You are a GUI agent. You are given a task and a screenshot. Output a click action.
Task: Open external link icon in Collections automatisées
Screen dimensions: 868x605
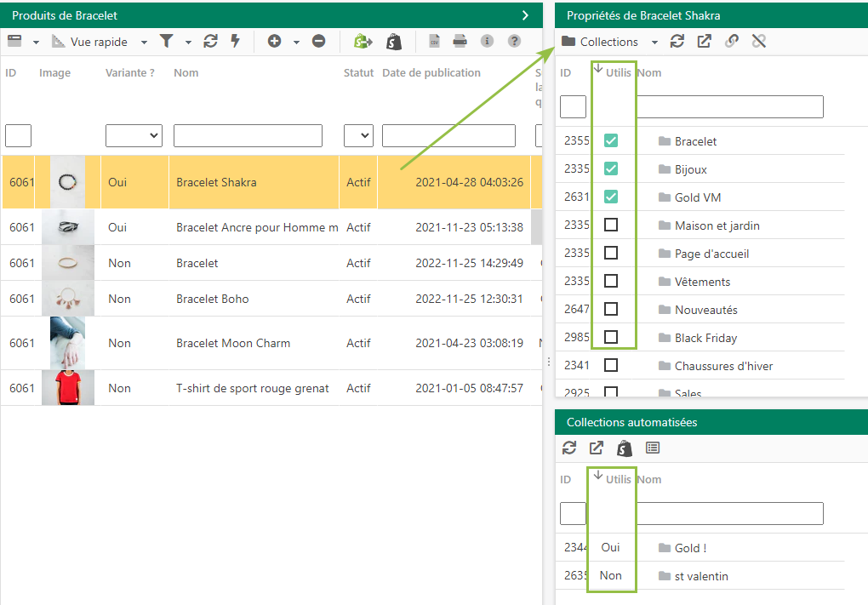597,448
